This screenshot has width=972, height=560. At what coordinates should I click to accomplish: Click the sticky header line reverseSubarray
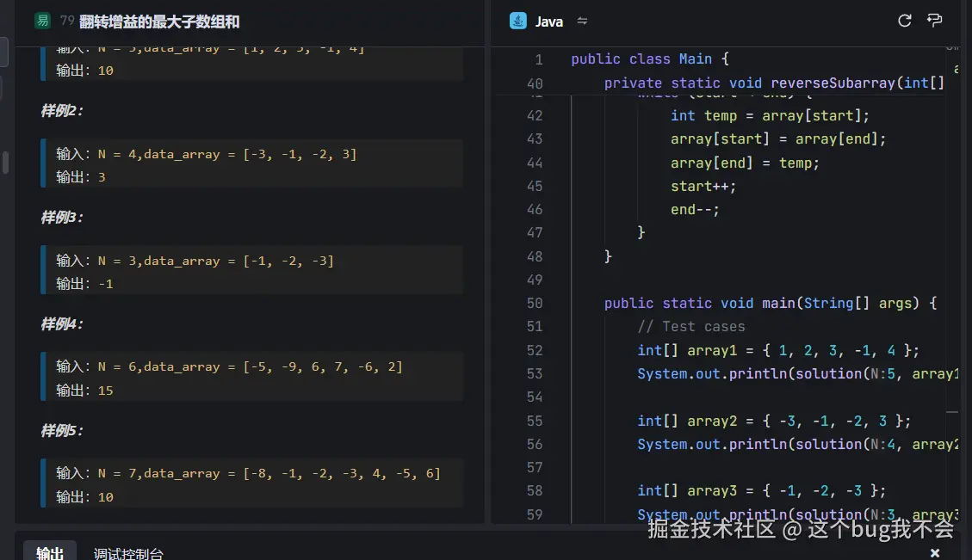tap(773, 83)
